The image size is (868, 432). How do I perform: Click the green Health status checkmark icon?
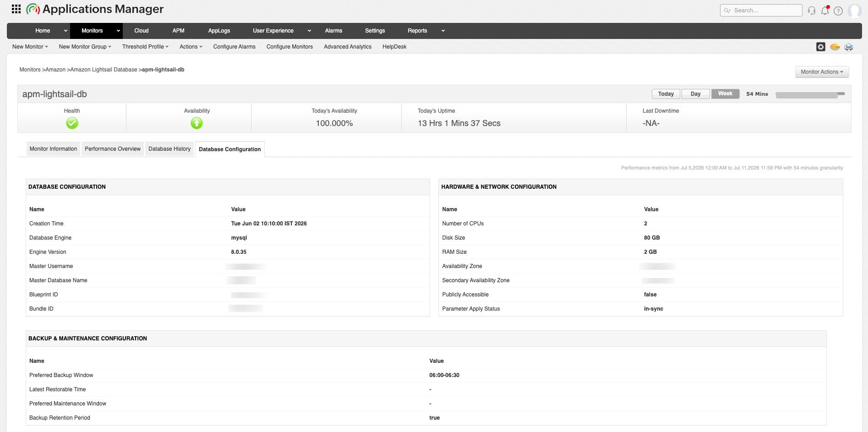[x=72, y=123]
